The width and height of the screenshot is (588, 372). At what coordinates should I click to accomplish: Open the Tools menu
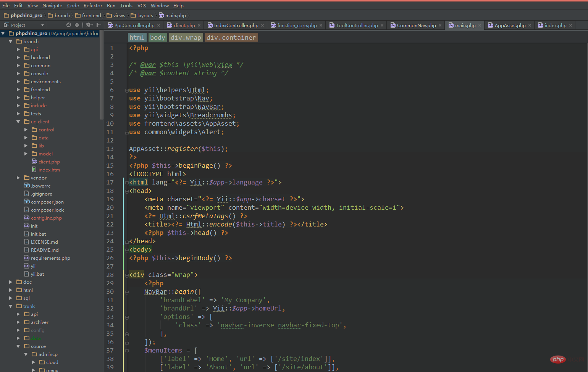(126, 5)
